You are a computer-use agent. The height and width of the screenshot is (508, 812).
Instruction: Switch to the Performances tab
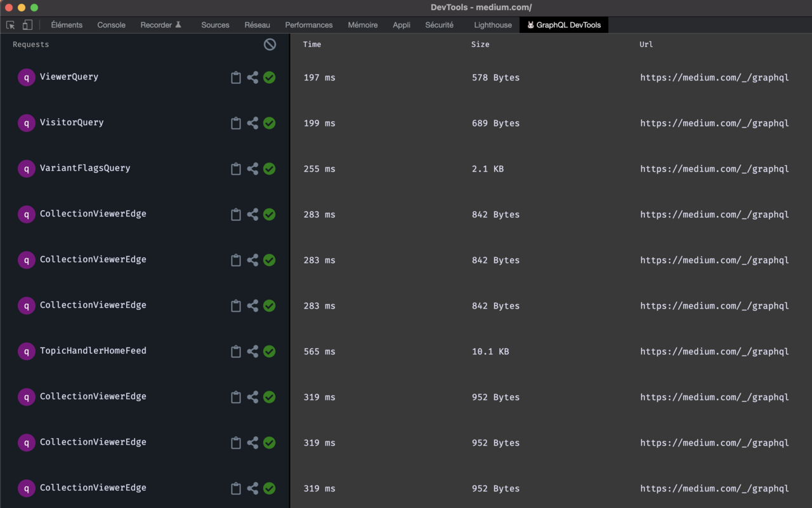[309, 25]
